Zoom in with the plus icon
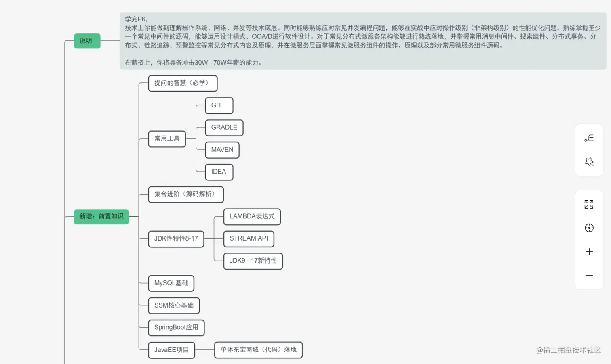The height and width of the screenshot is (364, 611). [589, 251]
